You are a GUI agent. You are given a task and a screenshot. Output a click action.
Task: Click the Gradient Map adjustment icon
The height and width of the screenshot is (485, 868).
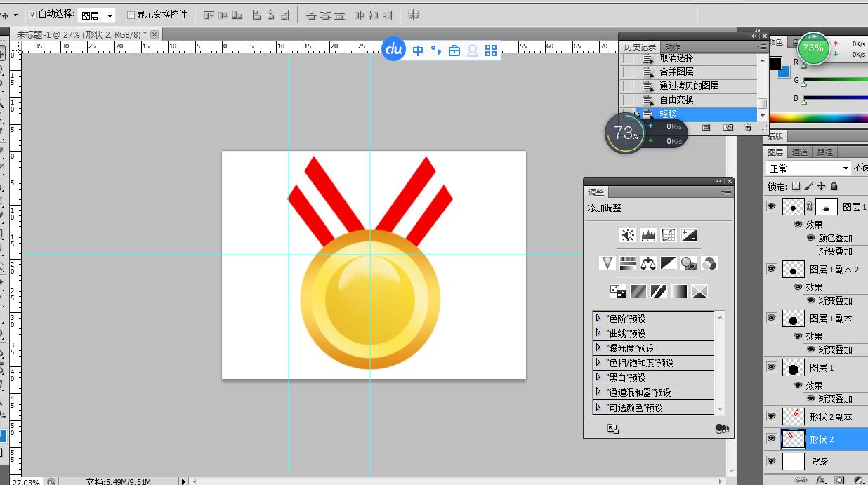[678, 291]
